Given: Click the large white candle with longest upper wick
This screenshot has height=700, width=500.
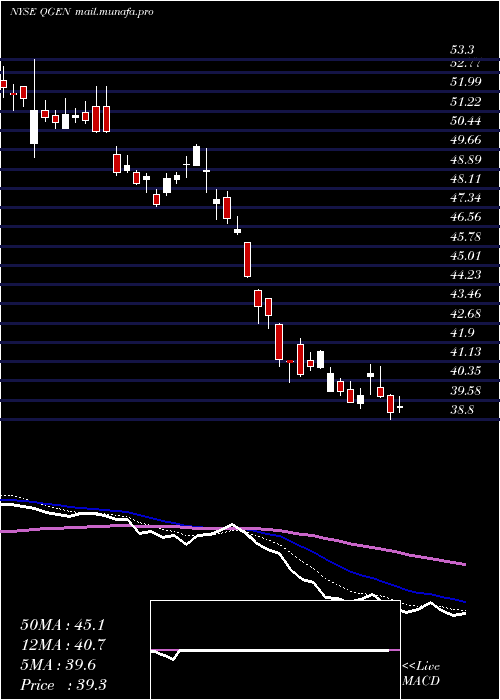Looking at the screenshot, I should [x=34, y=127].
